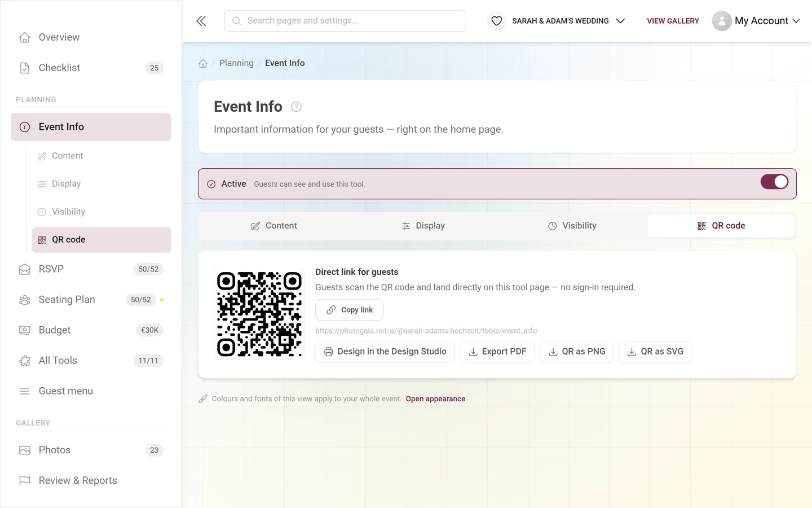
Task: Click the account avatar icon
Action: click(721, 21)
